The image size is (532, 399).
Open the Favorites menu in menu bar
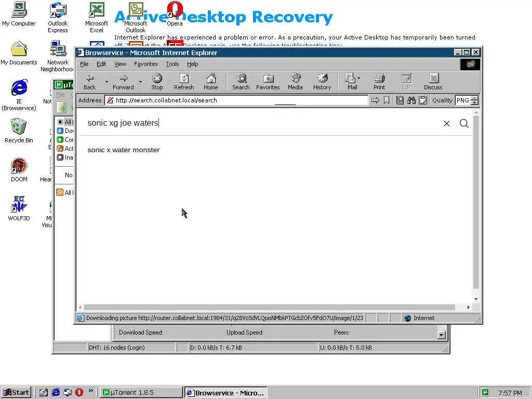click(x=145, y=64)
